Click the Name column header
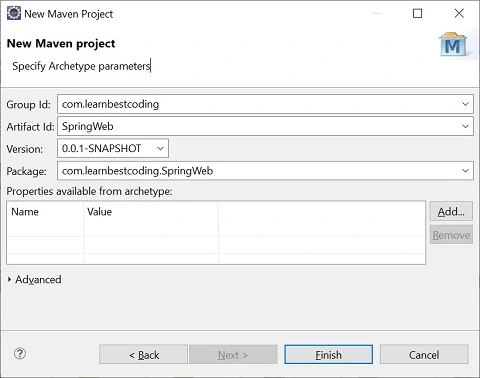The height and width of the screenshot is (378, 480). click(x=45, y=212)
